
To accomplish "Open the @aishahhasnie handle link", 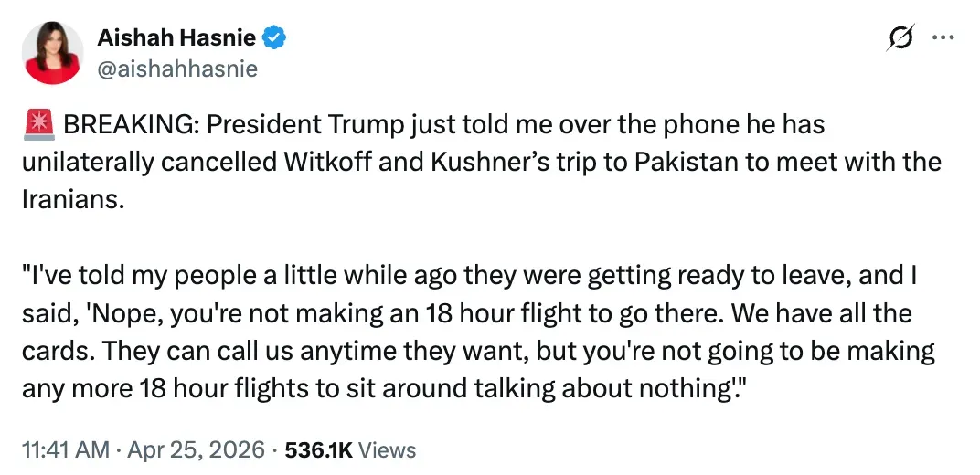I will point(177,68).
